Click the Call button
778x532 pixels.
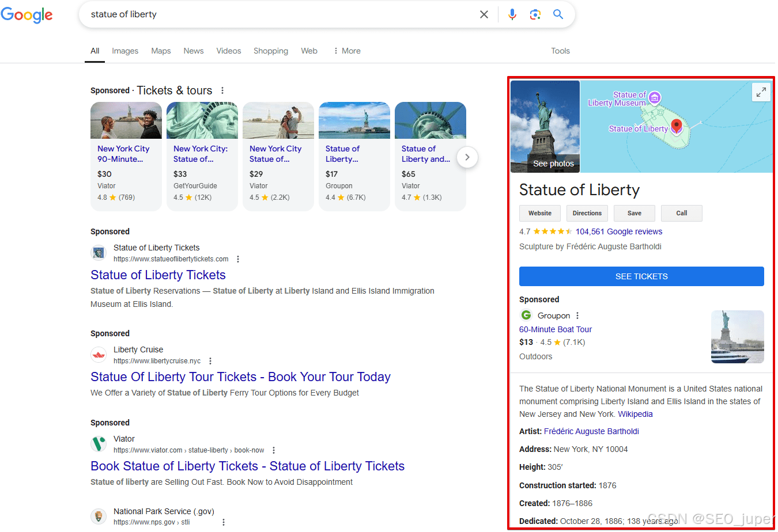click(682, 213)
